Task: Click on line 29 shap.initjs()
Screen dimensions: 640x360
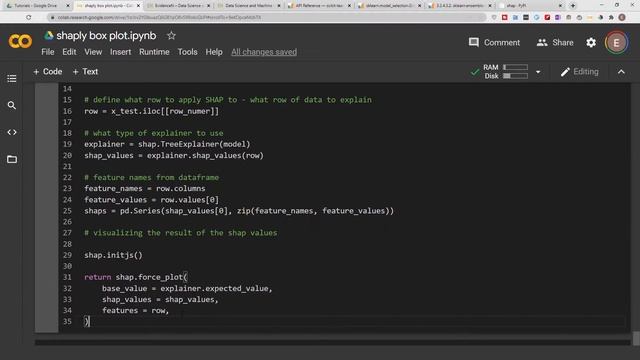Action: pos(113,255)
